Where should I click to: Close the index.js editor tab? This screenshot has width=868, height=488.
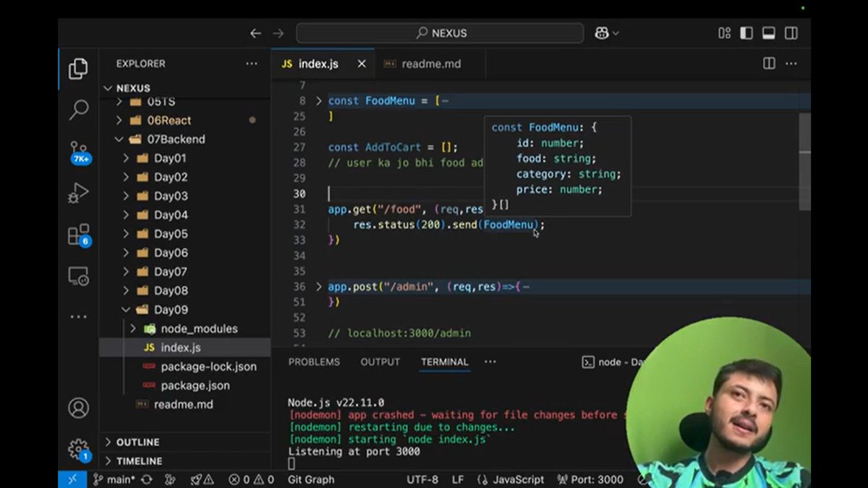click(362, 64)
